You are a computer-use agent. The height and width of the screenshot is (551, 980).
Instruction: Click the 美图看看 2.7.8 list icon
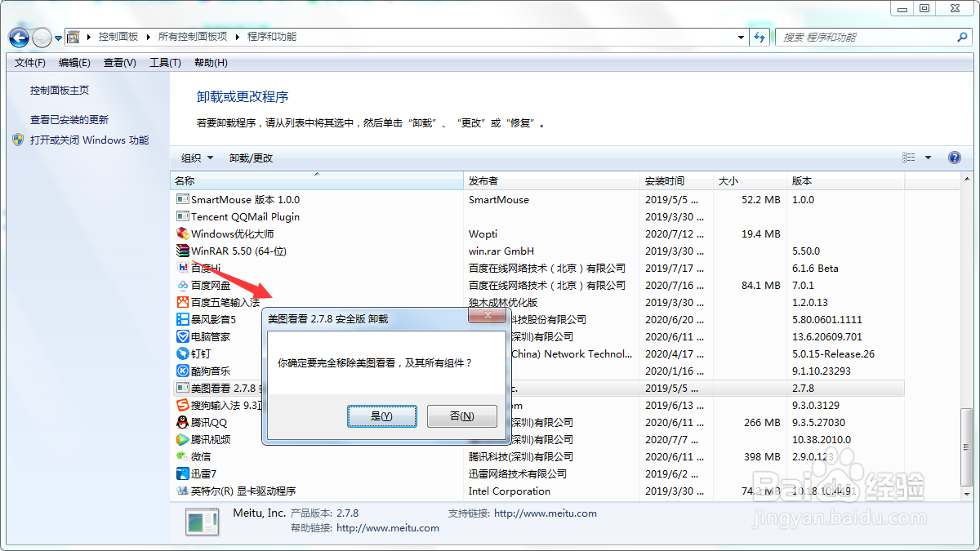coord(183,388)
